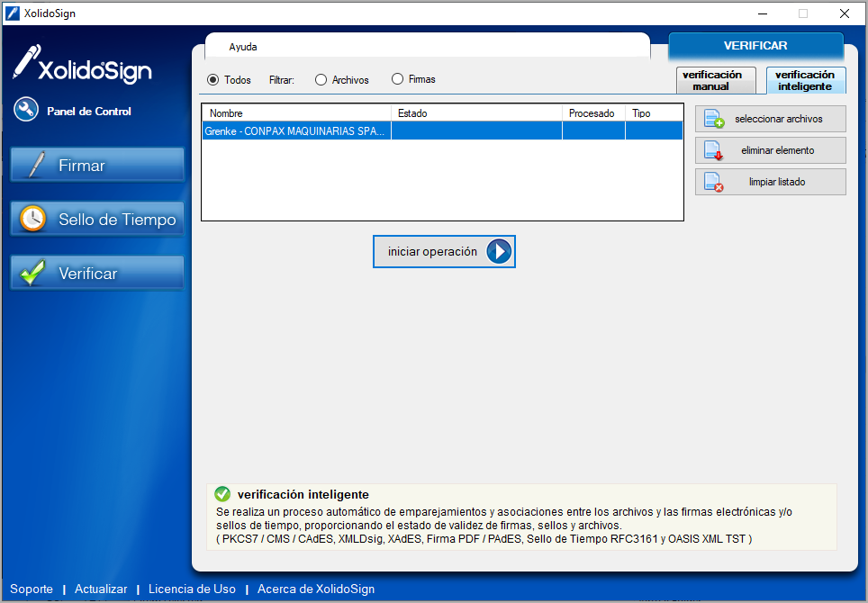Viewport: 868px width, 603px height.
Task: Click the eliminar elemento text
Action: [x=778, y=150]
